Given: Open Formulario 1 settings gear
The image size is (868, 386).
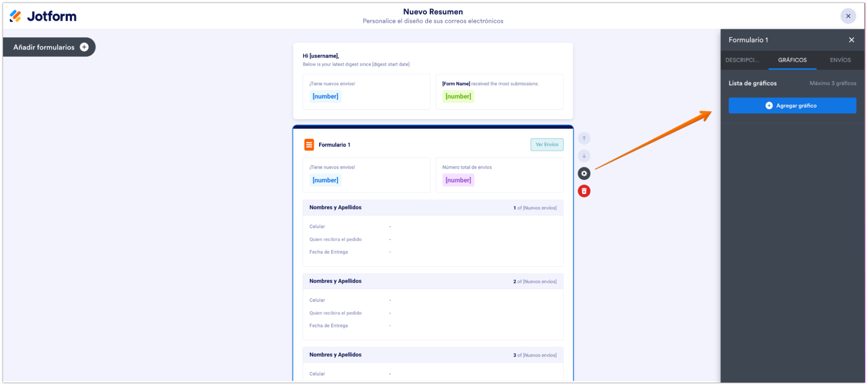Looking at the screenshot, I should click(x=584, y=173).
